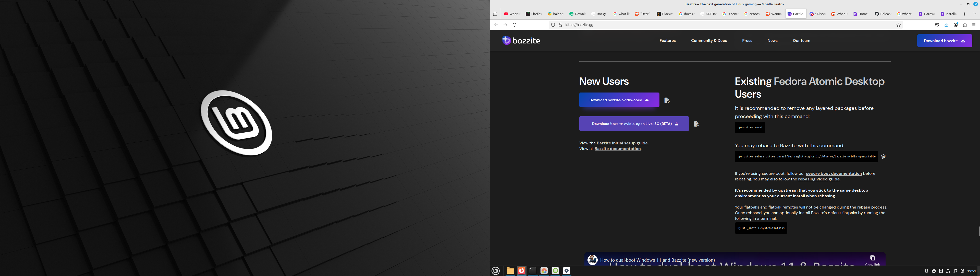Click the Firefox forward arrow

click(505, 25)
